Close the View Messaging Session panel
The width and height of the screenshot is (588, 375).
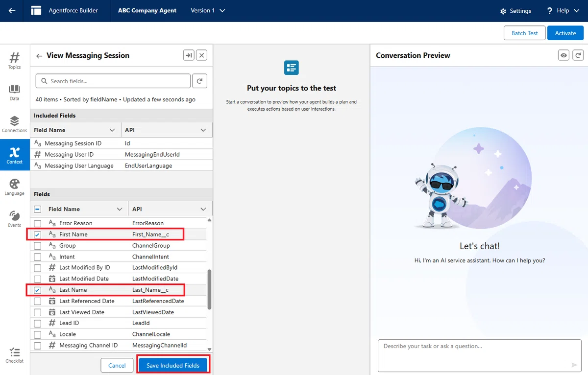pyautogui.click(x=201, y=55)
